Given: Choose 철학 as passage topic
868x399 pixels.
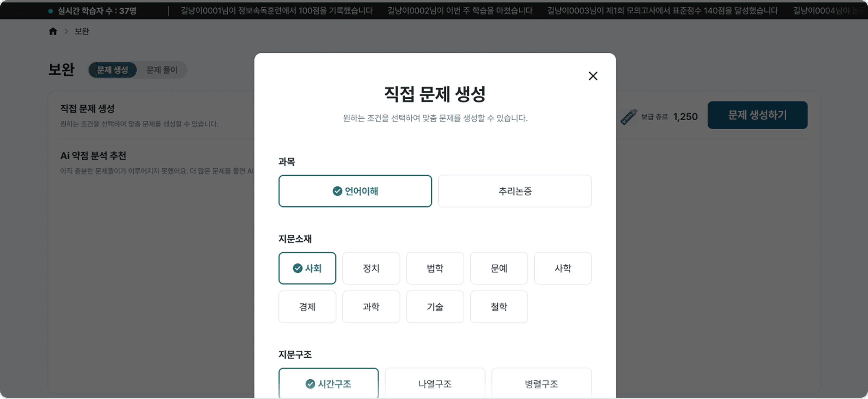Looking at the screenshot, I should [x=499, y=307].
